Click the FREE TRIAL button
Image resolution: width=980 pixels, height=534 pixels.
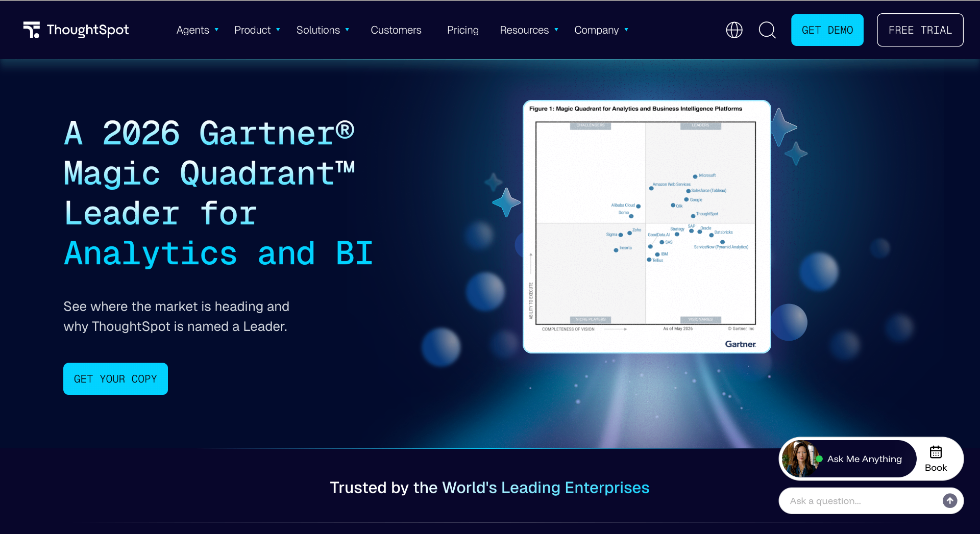tap(920, 30)
